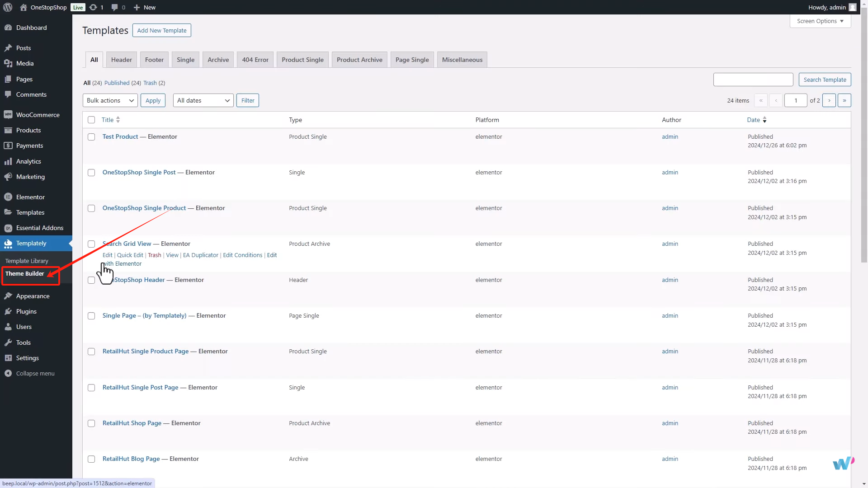
Task: Select the 404 Error template filter tab
Action: (x=255, y=59)
